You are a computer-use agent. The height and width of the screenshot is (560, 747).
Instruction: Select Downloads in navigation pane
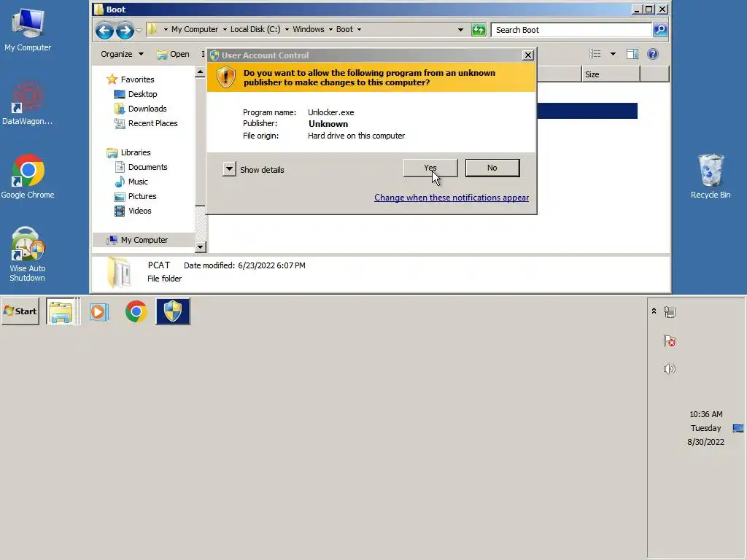141,109
